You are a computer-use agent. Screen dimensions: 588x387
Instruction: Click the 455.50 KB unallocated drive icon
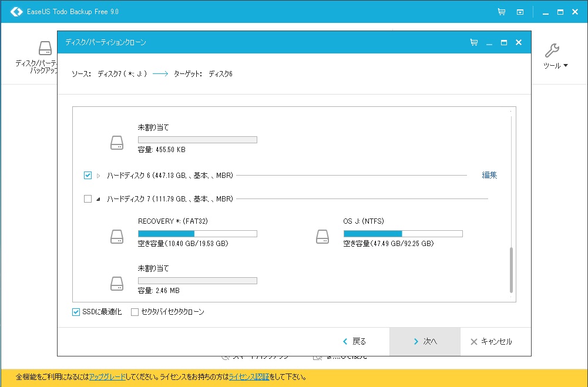pyautogui.click(x=117, y=143)
